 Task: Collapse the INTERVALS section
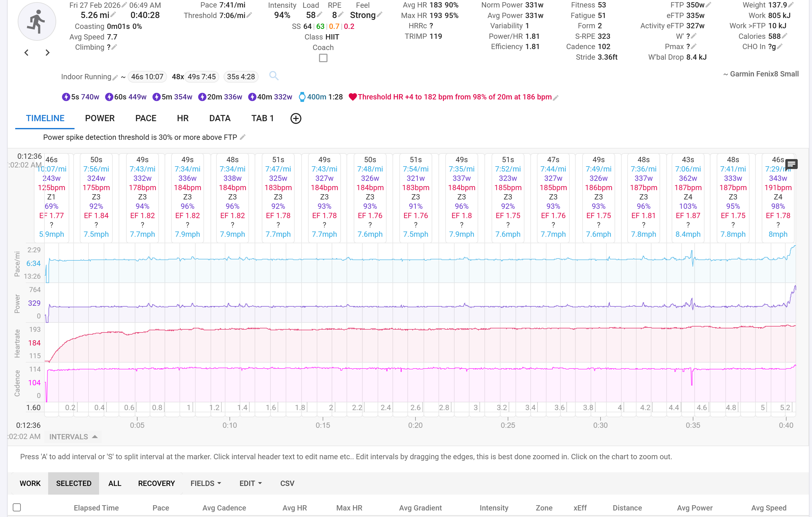[x=73, y=437]
